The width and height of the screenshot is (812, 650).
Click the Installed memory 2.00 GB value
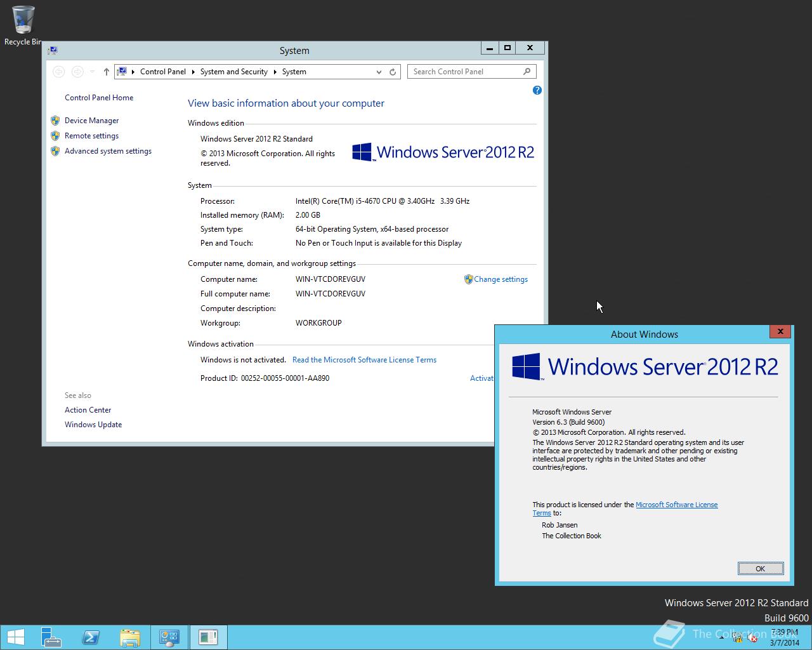308,215
